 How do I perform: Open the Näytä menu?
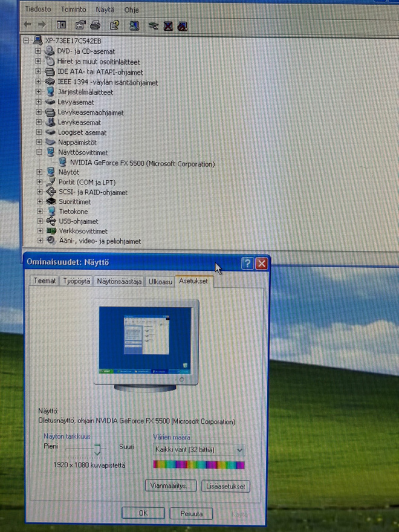pos(105,10)
